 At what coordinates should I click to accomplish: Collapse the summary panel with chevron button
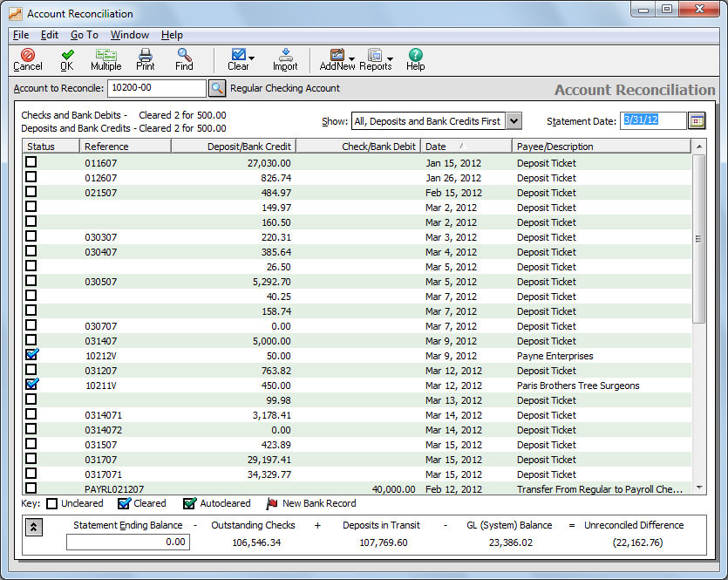[x=33, y=527]
